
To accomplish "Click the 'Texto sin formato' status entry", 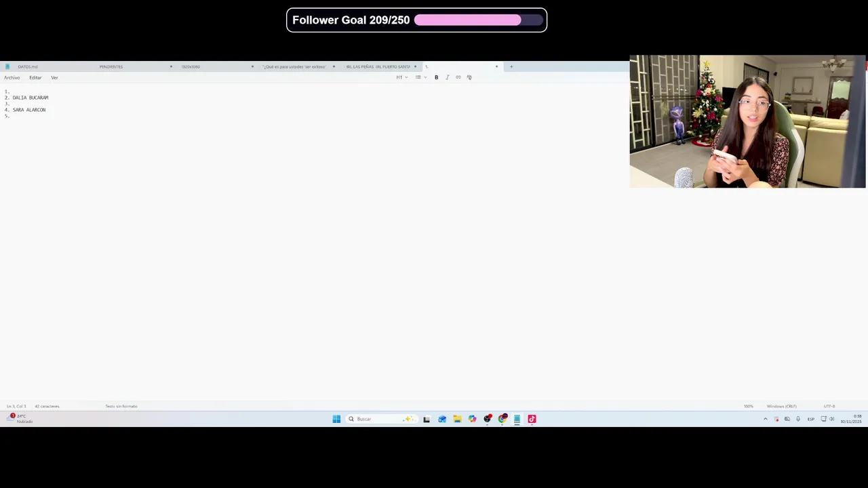I will pos(121,406).
